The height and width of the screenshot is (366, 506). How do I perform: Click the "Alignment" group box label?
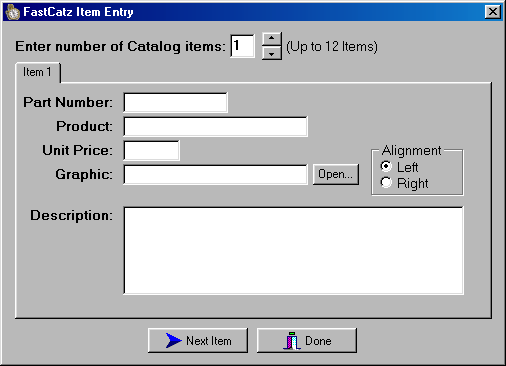tap(412, 151)
